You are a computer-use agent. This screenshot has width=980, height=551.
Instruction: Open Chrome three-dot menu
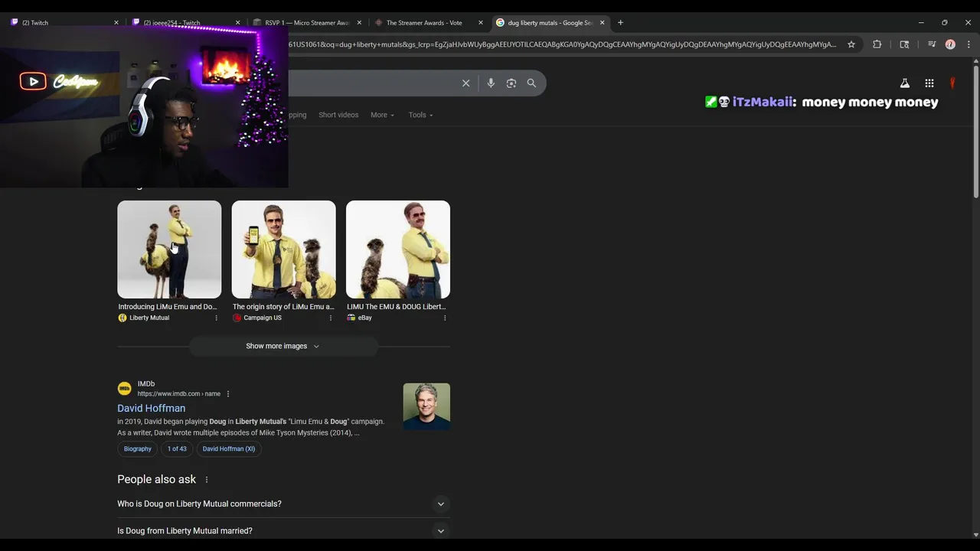[969, 44]
